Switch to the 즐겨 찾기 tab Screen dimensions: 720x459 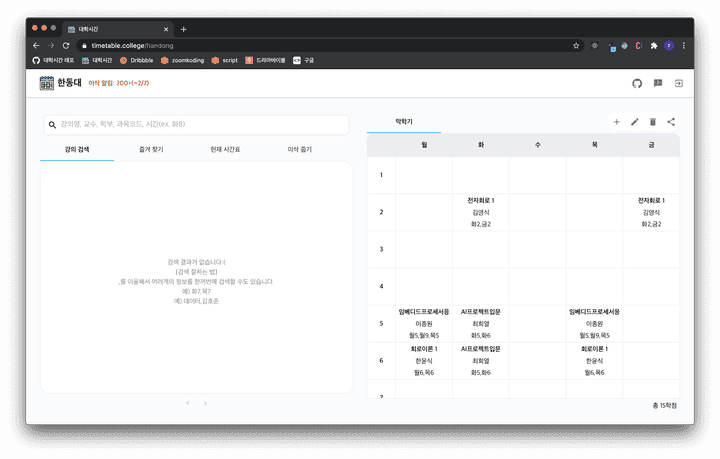[x=151, y=149]
